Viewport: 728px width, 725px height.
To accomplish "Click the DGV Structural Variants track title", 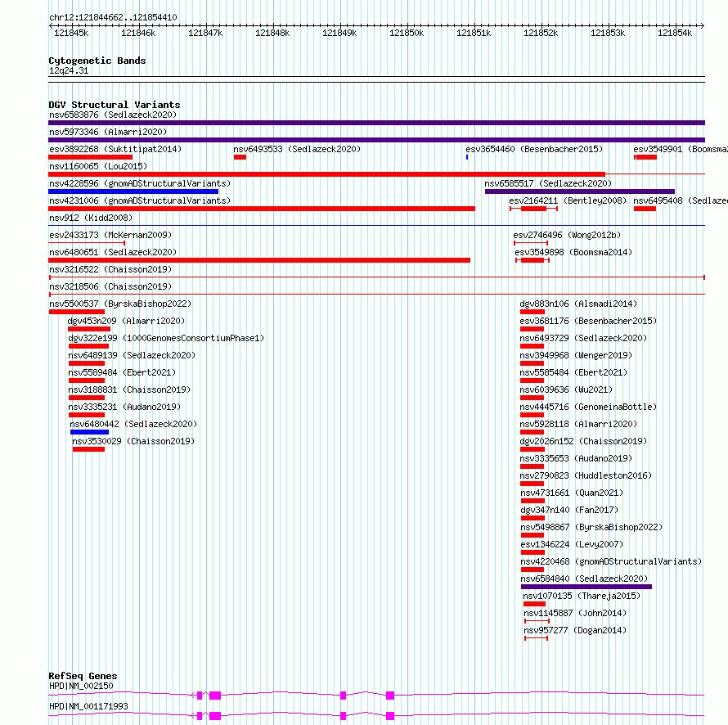I will pos(115,105).
